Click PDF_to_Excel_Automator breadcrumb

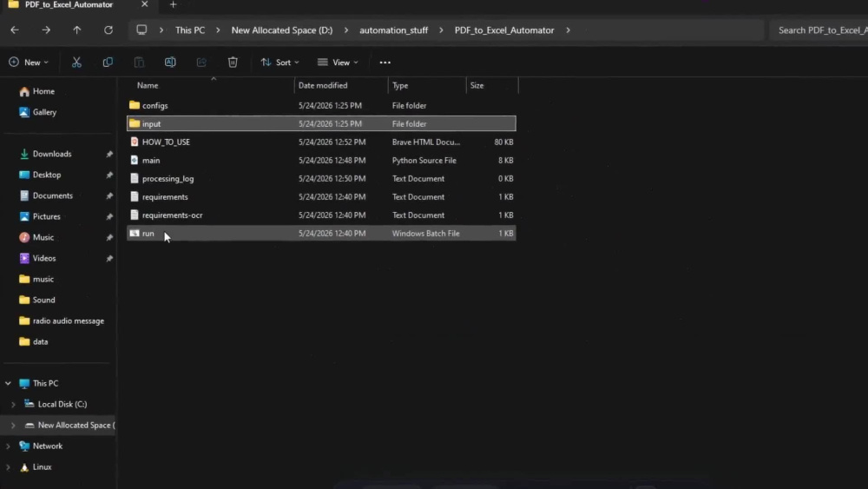504,30
